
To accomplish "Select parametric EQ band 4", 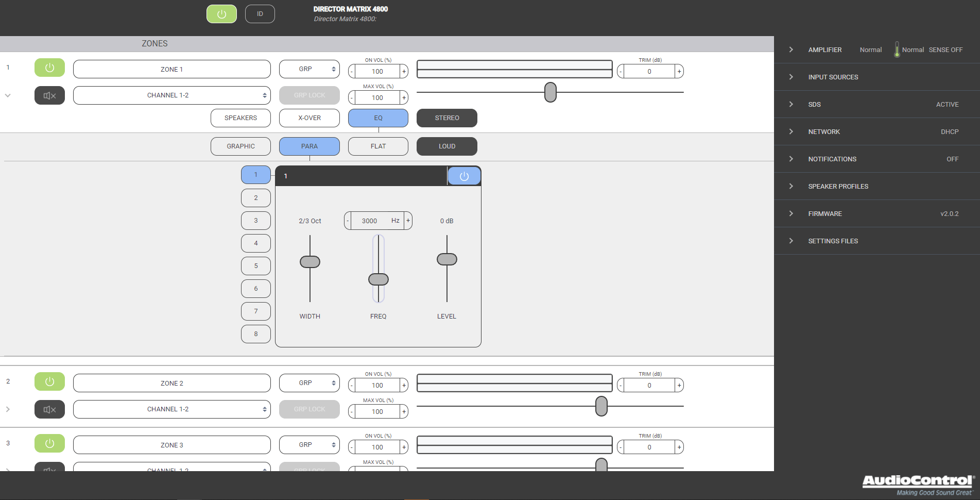I will pos(256,243).
